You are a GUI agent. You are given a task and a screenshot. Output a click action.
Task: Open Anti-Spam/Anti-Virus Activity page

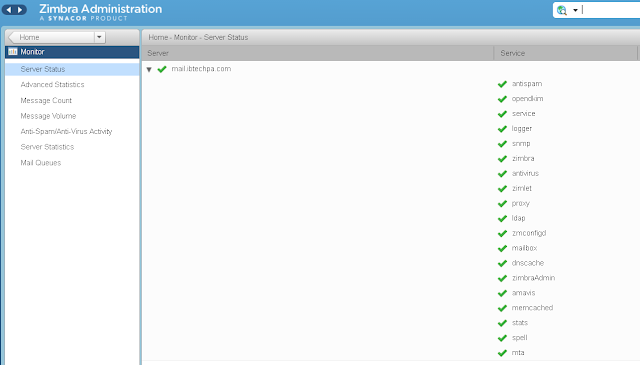tap(66, 131)
